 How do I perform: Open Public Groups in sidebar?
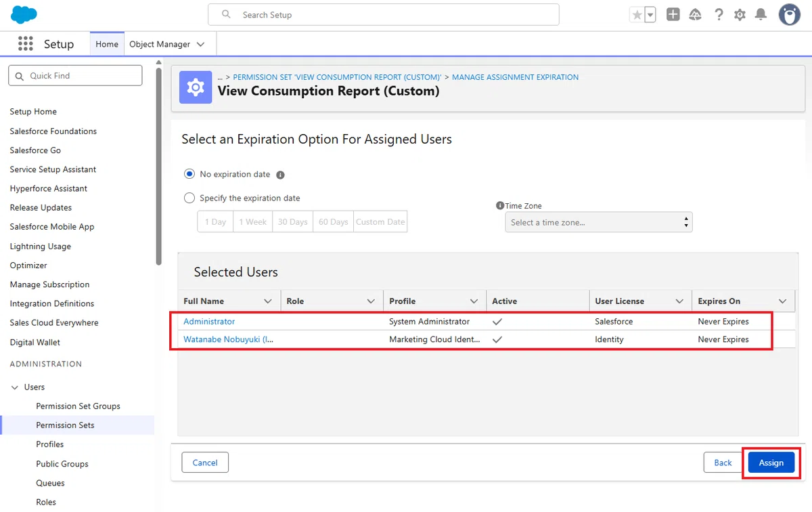[x=62, y=464]
